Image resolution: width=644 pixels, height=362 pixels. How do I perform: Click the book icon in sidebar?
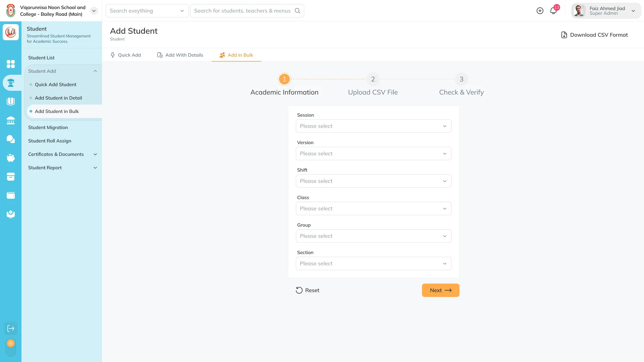pyautogui.click(x=11, y=101)
